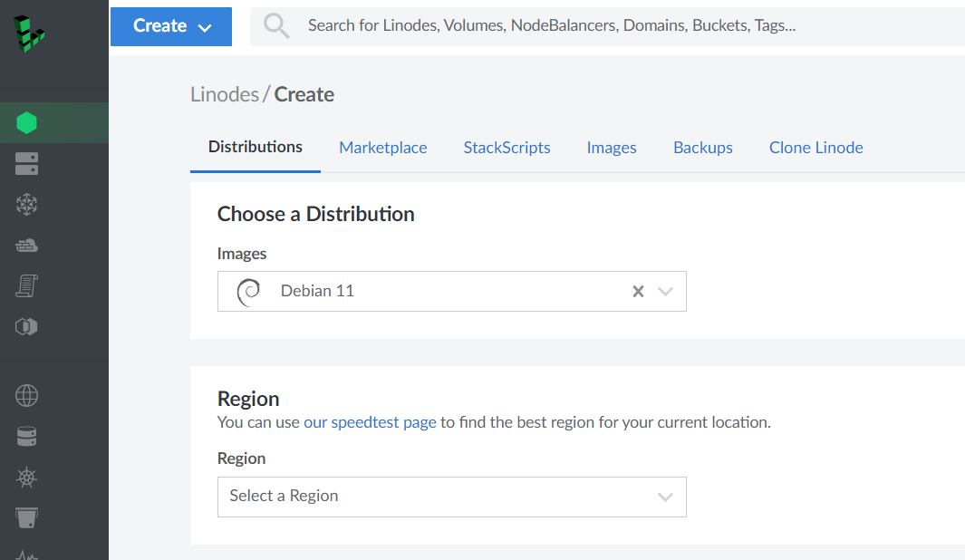The height and width of the screenshot is (560, 965).
Task: Switch to the Clone Linode tab
Action: click(815, 147)
